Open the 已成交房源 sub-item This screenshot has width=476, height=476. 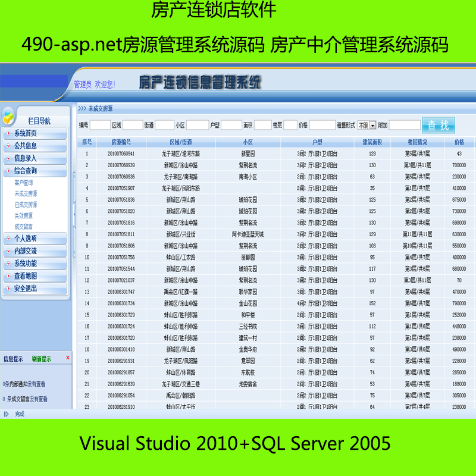coord(26,205)
